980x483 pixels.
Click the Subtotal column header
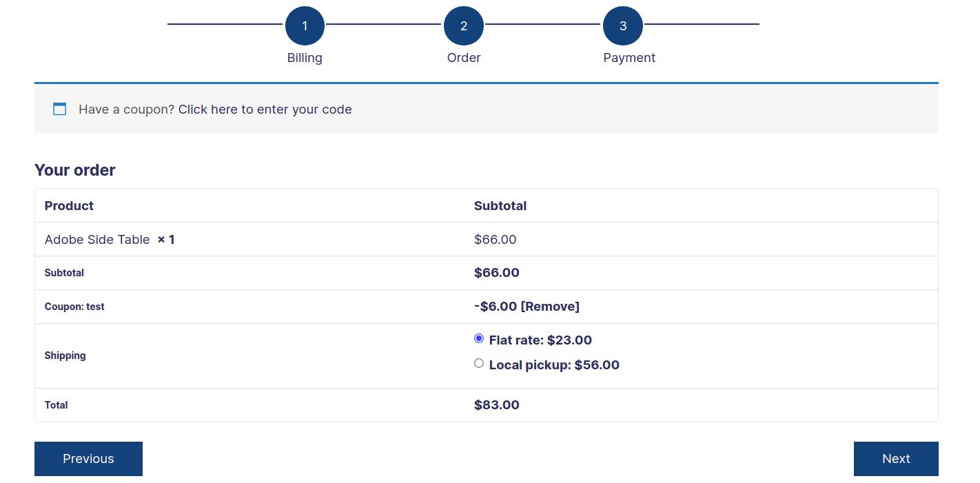coord(500,206)
